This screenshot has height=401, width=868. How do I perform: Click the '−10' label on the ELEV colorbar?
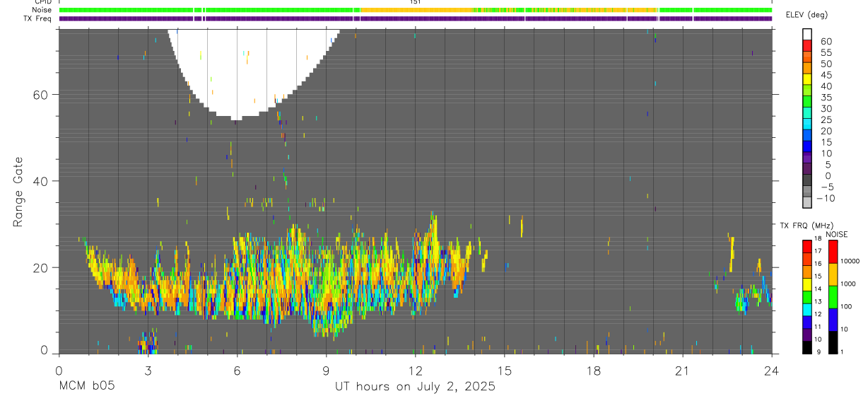point(826,198)
